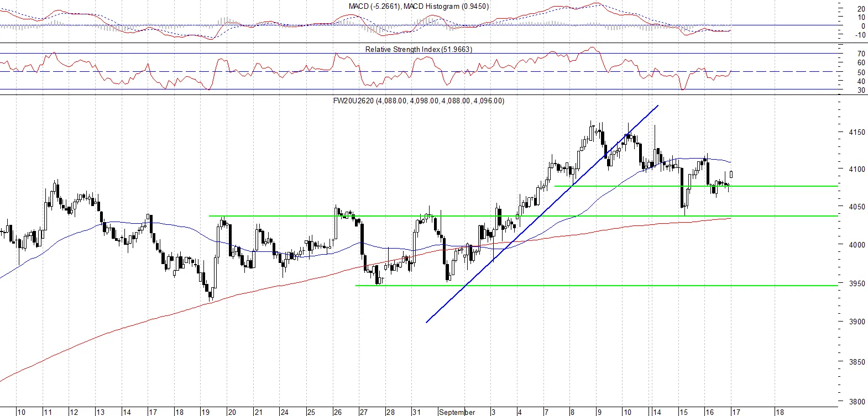This screenshot has width=868, height=416.
Task: Click the 4150 price axis label
Action: click(x=857, y=132)
